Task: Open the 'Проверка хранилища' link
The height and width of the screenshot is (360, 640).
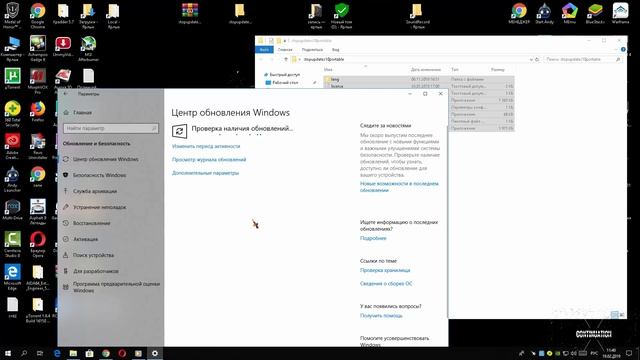Action: click(385, 270)
